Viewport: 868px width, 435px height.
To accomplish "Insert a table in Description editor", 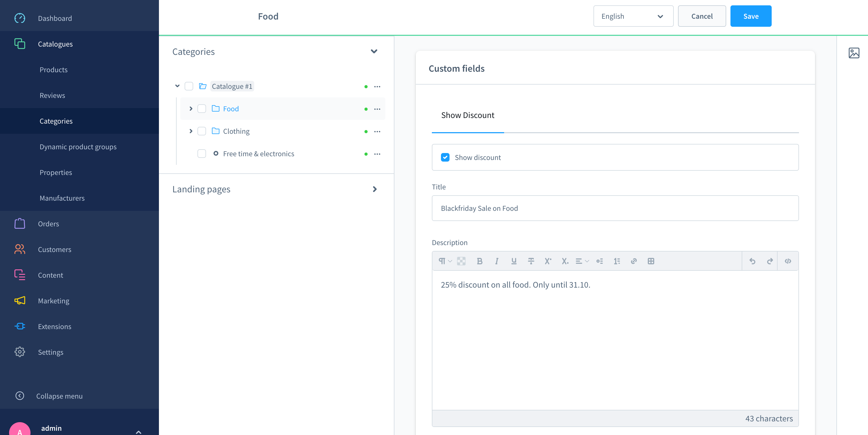I will point(651,261).
